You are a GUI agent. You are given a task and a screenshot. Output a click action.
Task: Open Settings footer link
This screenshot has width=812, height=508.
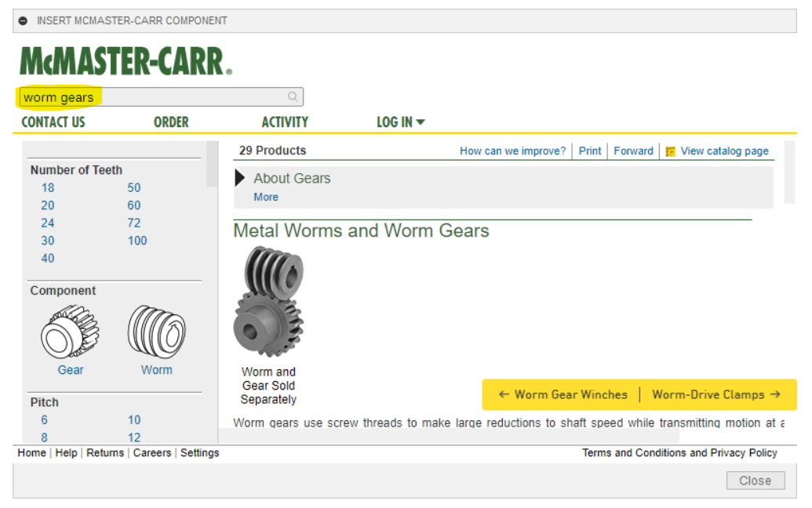point(200,452)
